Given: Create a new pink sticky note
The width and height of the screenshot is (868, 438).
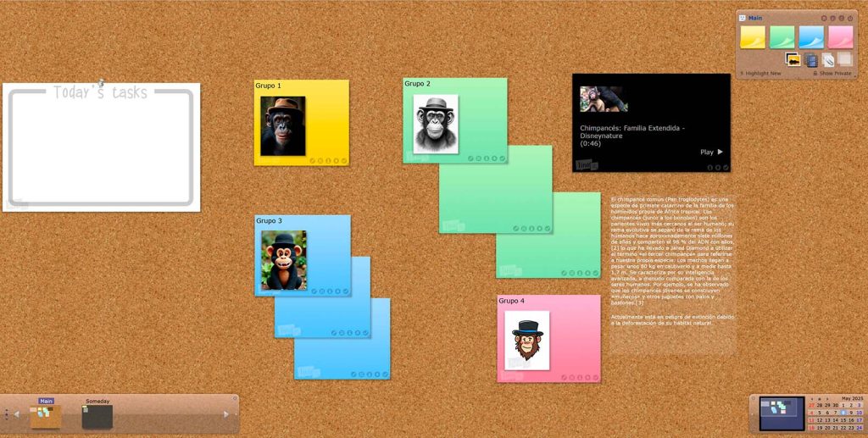Looking at the screenshot, I should point(840,37).
